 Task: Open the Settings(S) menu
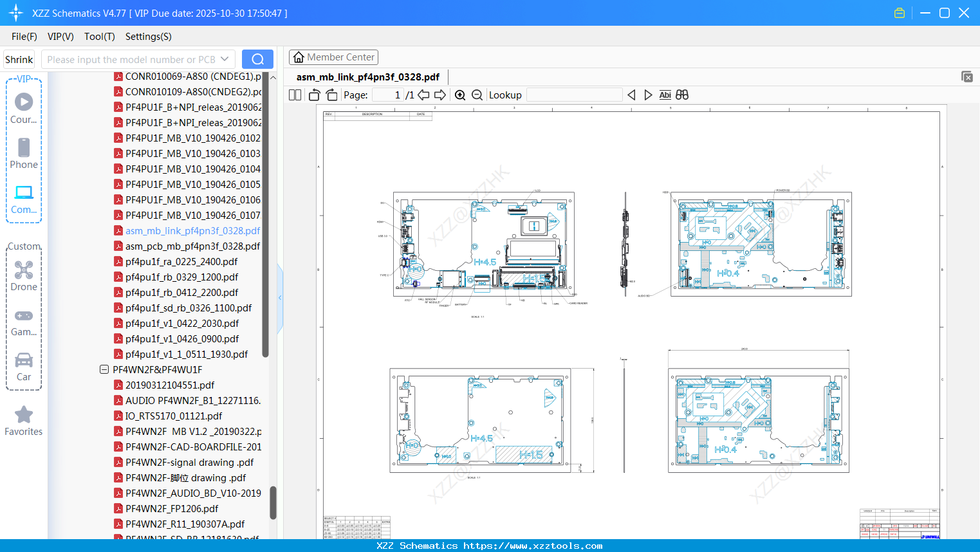pyautogui.click(x=148, y=37)
